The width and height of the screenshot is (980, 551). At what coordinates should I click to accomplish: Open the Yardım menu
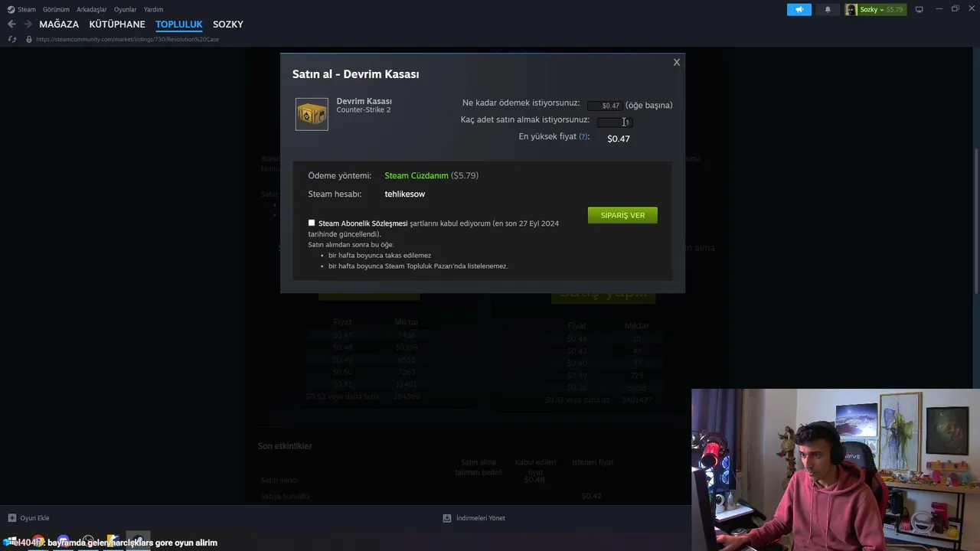click(x=153, y=9)
